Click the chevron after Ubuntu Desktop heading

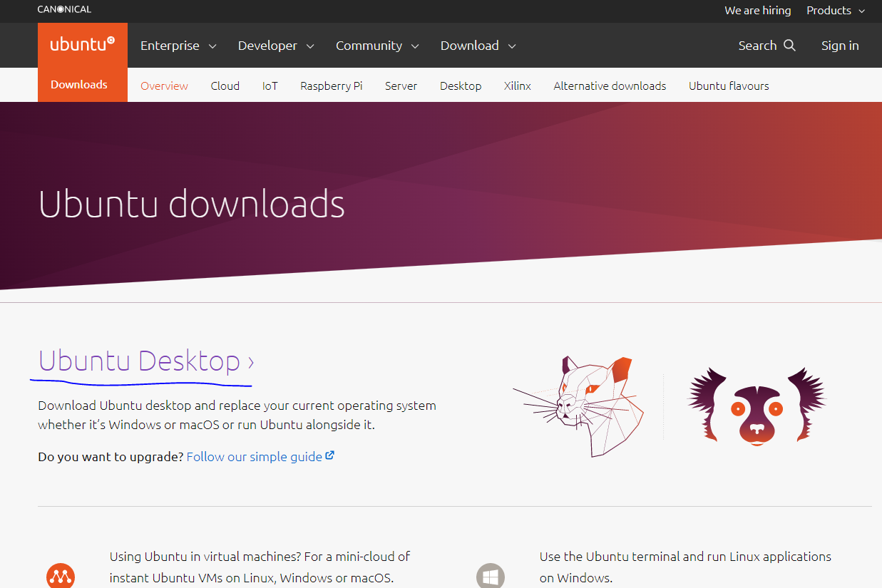pos(250,363)
